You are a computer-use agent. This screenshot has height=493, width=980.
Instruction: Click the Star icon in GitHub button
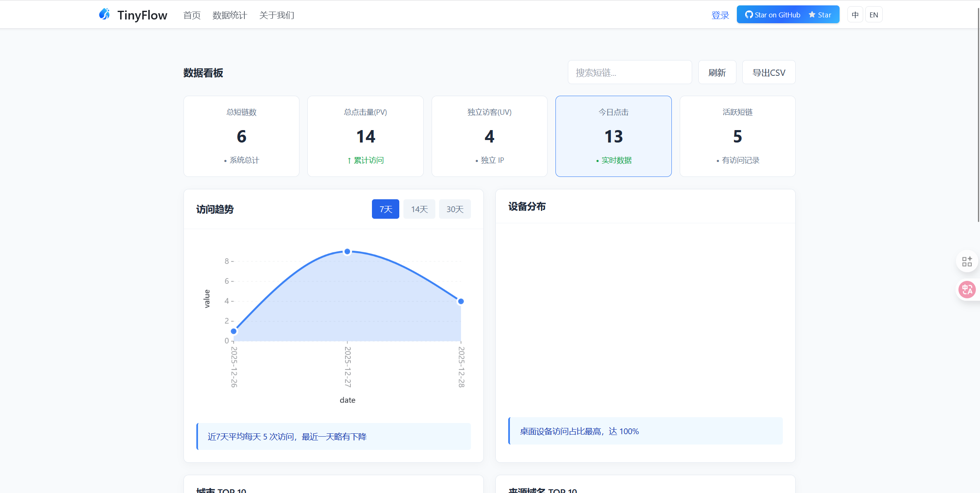[812, 15]
